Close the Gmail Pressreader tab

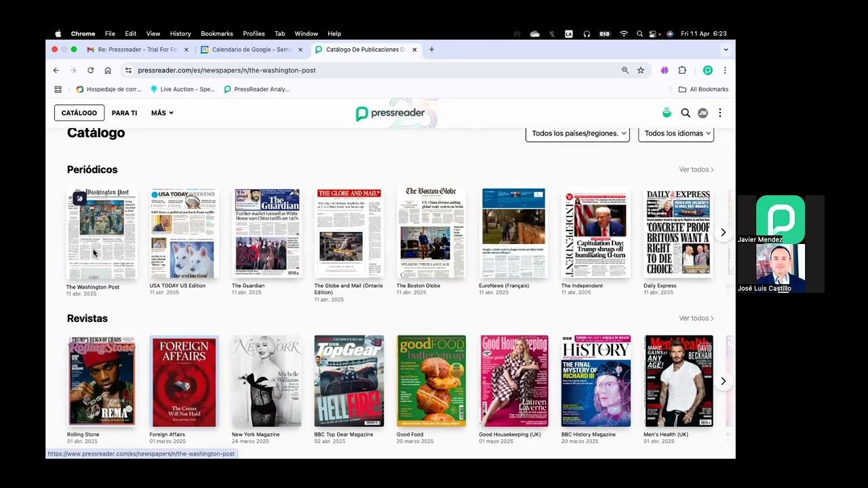click(186, 49)
